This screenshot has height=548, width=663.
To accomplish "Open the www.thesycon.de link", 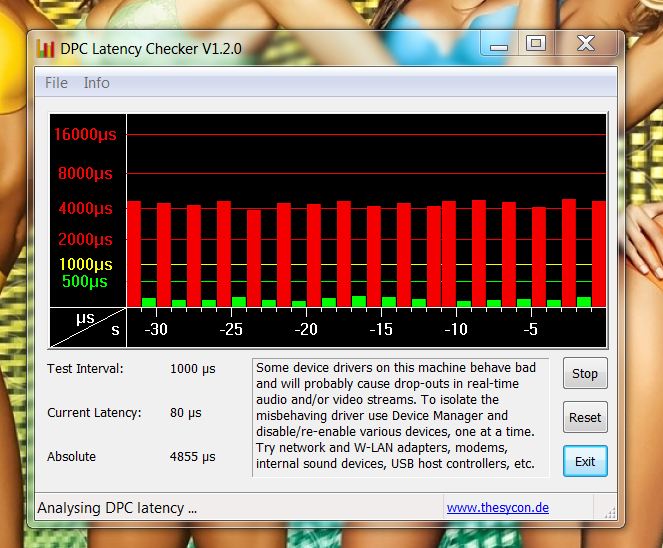I will [498, 507].
